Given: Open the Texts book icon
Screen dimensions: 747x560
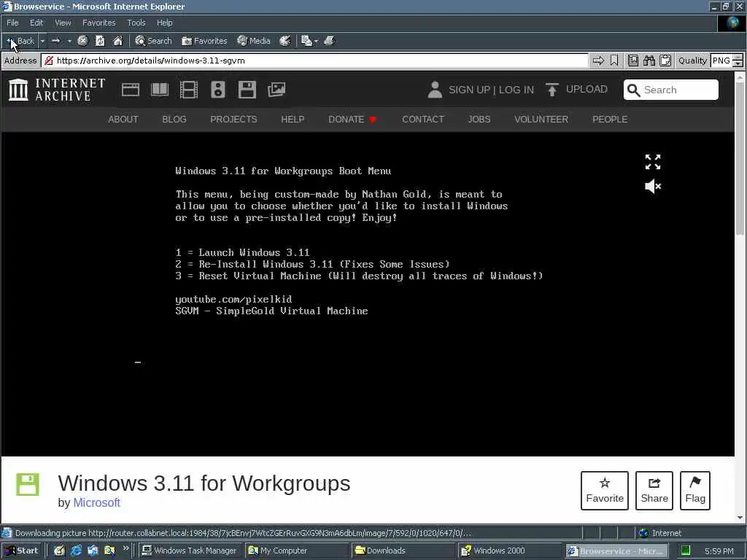Looking at the screenshot, I should click(160, 90).
